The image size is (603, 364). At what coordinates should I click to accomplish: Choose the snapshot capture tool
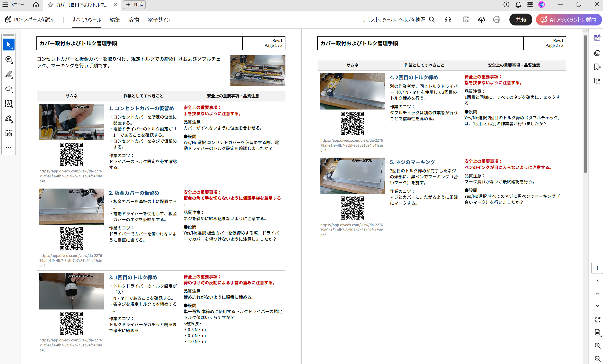[9, 133]
